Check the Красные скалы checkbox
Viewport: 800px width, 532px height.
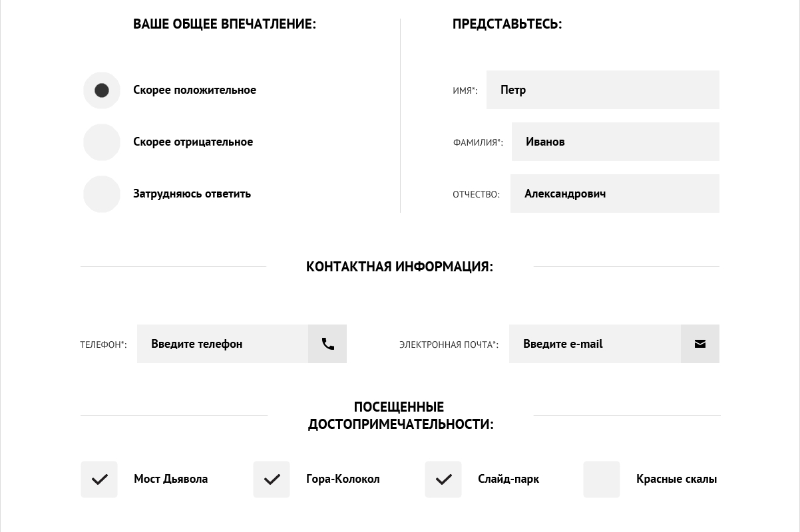click(602, 479)
